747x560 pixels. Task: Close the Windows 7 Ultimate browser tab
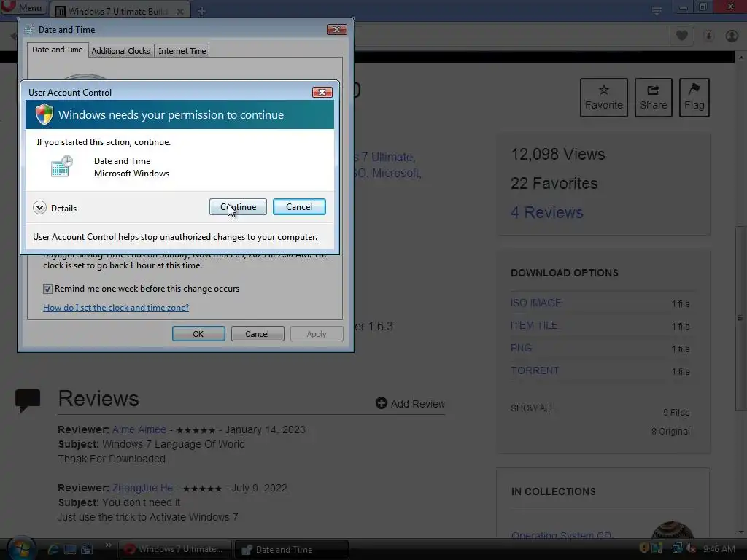click(180, 11)
